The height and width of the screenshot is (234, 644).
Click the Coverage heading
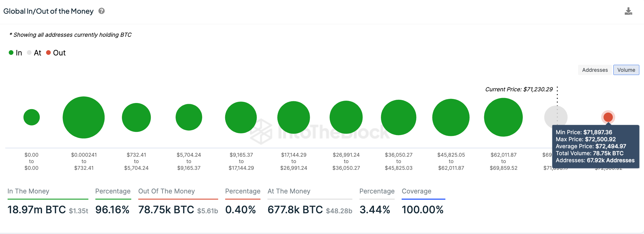[x=416, y=191]
